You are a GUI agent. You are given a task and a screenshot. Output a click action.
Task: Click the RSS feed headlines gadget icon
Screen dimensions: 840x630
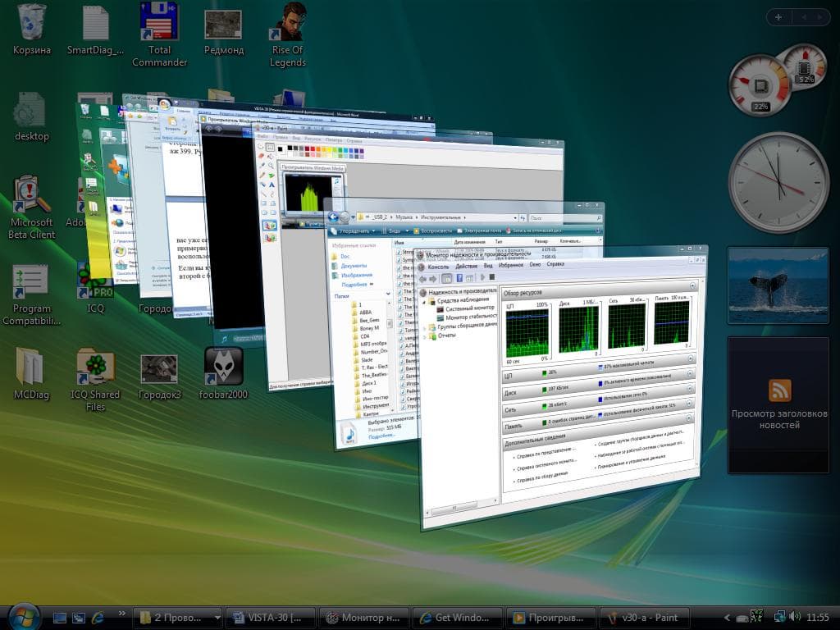tap(779, 390)
